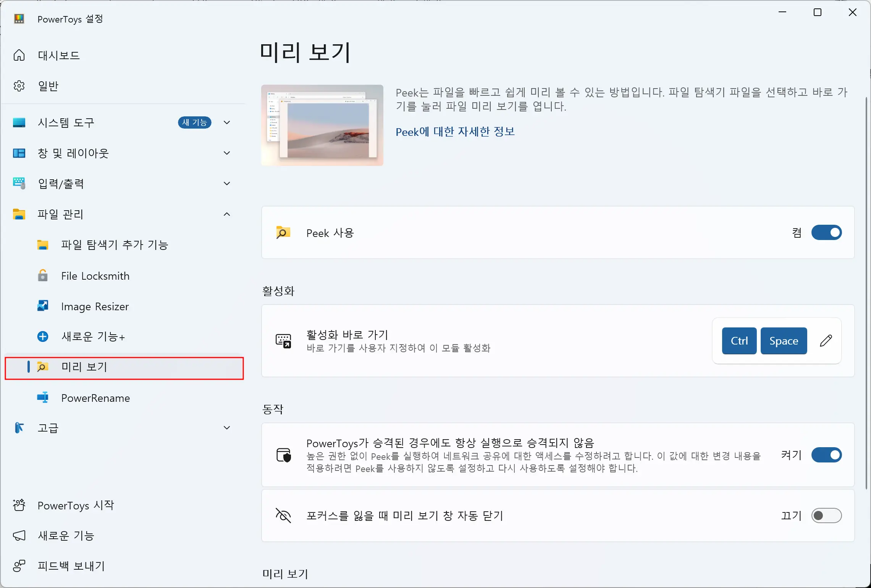Open Peek에 대한 자세한 정보 link
871x588 pixels.
pos(455,132)
